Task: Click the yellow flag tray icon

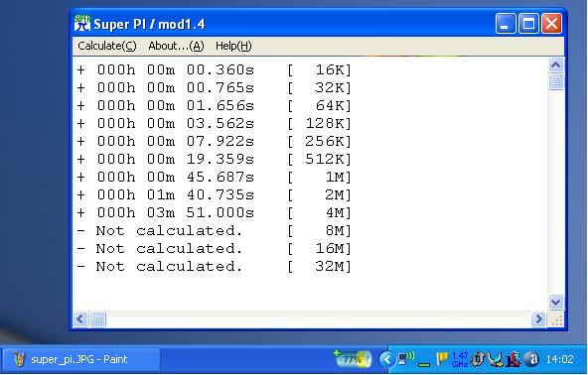Action: (x=442, y=359)
